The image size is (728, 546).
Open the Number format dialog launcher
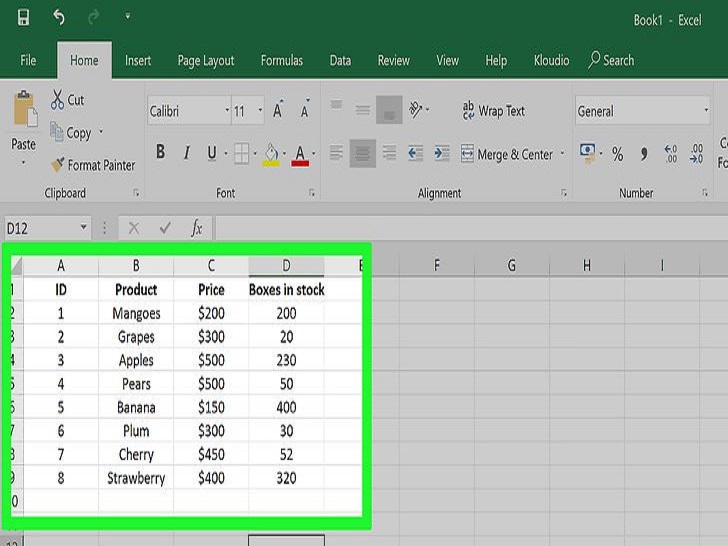(705, 193)
